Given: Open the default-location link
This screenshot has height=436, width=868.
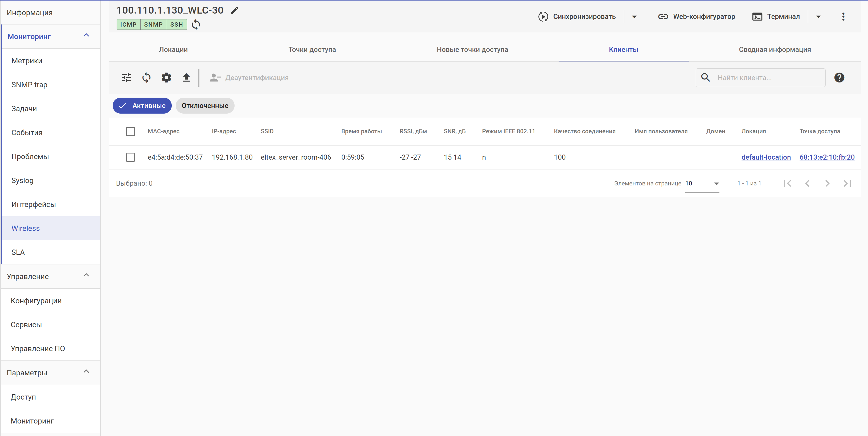Looking at the screenshot, I should coord(765,157).
